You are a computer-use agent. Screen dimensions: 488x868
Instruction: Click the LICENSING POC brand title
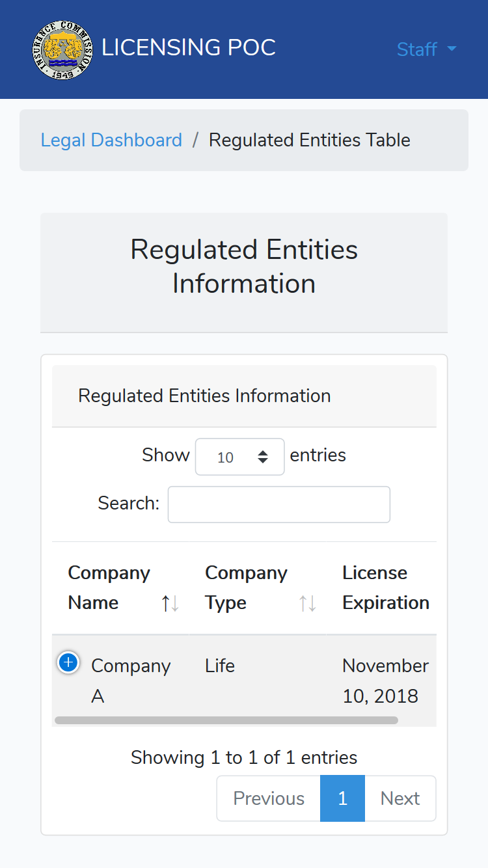[x=189, y=47]
